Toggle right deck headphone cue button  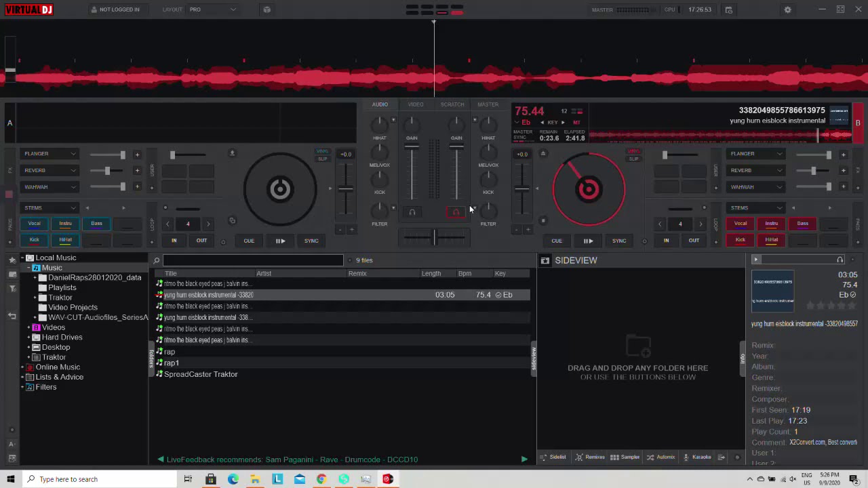tap(456, 212)
